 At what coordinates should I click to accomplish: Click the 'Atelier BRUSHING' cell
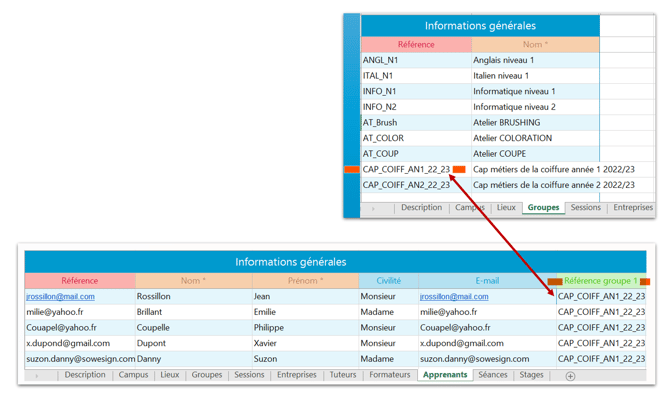[x=535, y=123]
